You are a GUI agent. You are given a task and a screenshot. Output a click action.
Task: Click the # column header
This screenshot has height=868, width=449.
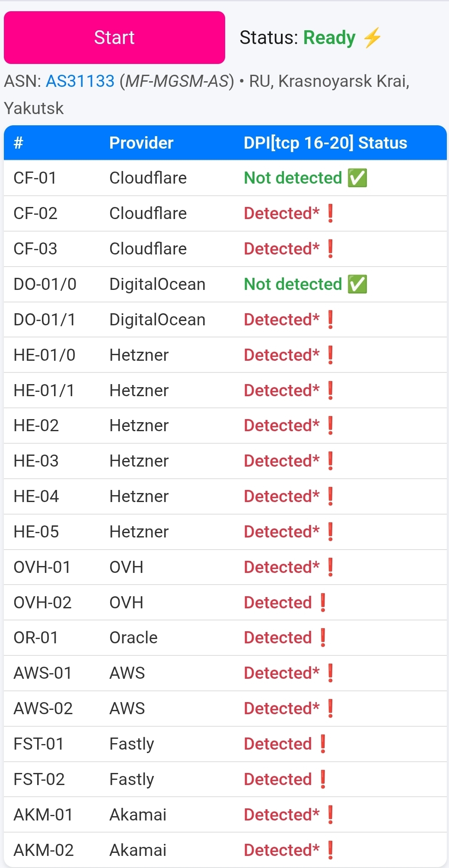[18, 143]
